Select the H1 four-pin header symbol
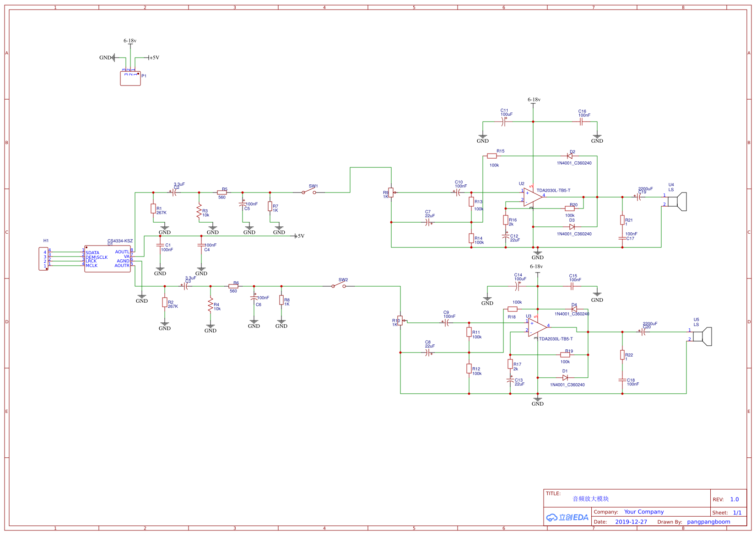The width and height of the screenshot is (756, 535). coord(43,259)
